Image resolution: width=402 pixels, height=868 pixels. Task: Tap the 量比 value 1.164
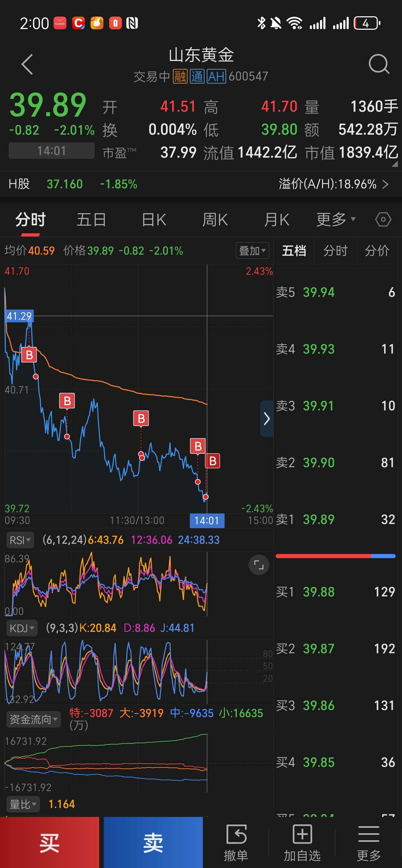62,804
